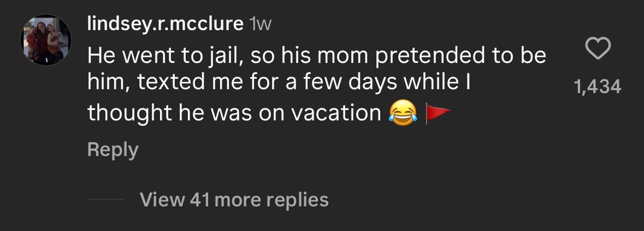Click the word "while" in the comment

coord(440,83)
